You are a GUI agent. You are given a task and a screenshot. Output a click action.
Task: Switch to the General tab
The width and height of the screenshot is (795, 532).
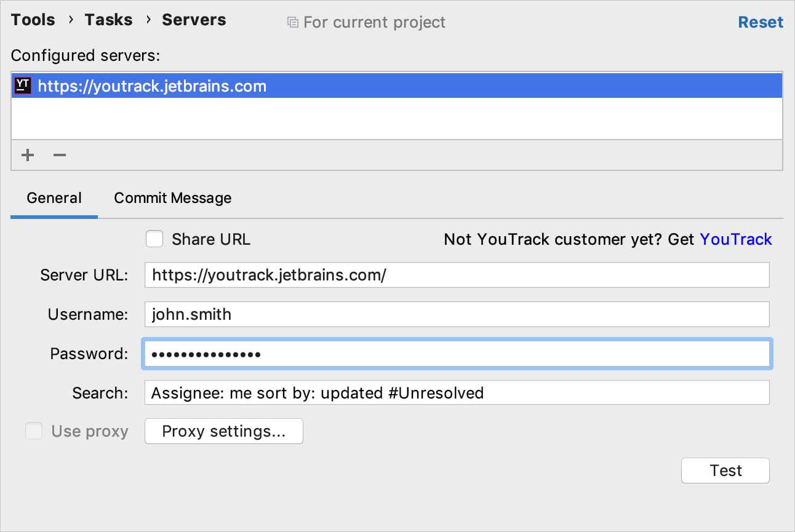click(54, 198)
